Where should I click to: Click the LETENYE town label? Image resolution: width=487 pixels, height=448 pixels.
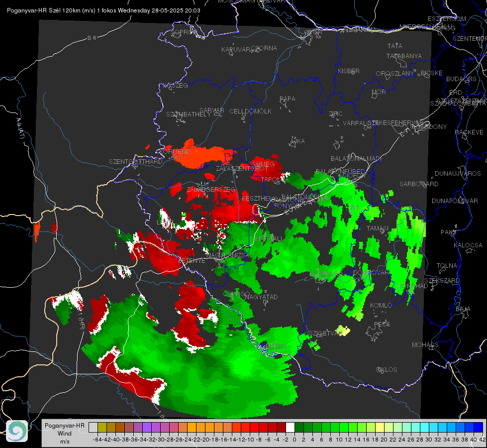pos(192,261)
